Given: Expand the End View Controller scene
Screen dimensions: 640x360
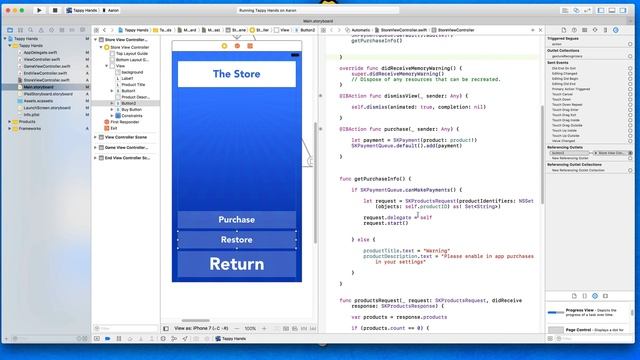Looking at the screenshot, I should pos(96,158).
